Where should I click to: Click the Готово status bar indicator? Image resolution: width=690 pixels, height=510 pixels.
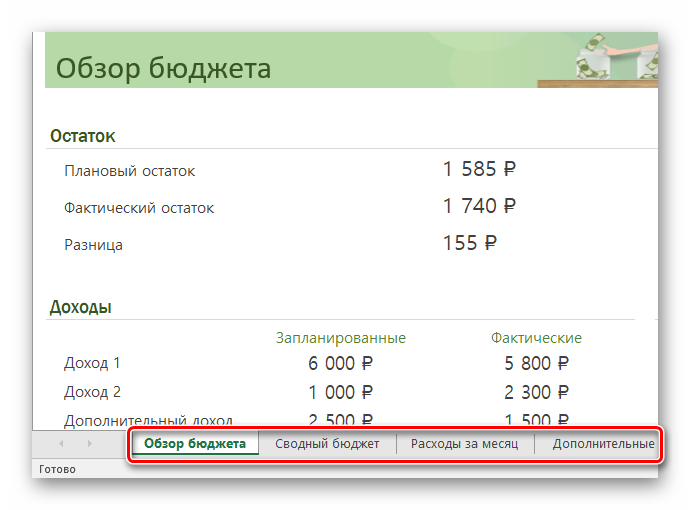point(57,469)
